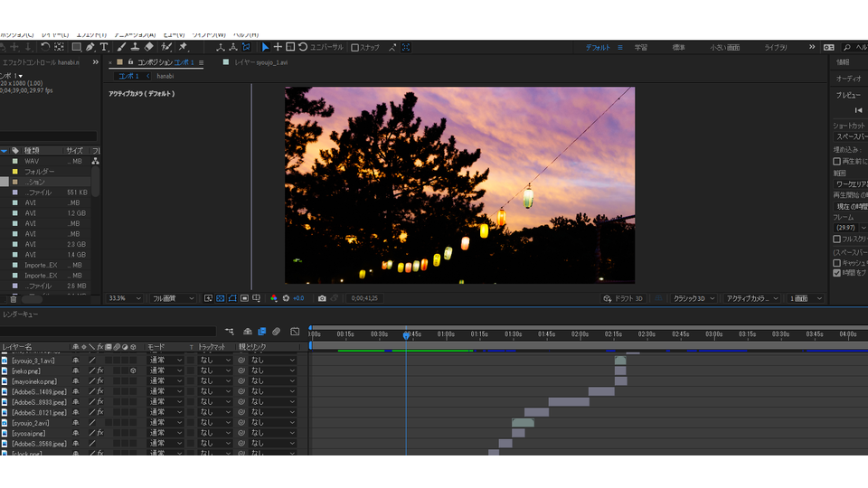The height and width of the screenshot is (488, 868).
Task: Toggle shy switch for syoujo_2.avi layer
Action: pos(75,423)
